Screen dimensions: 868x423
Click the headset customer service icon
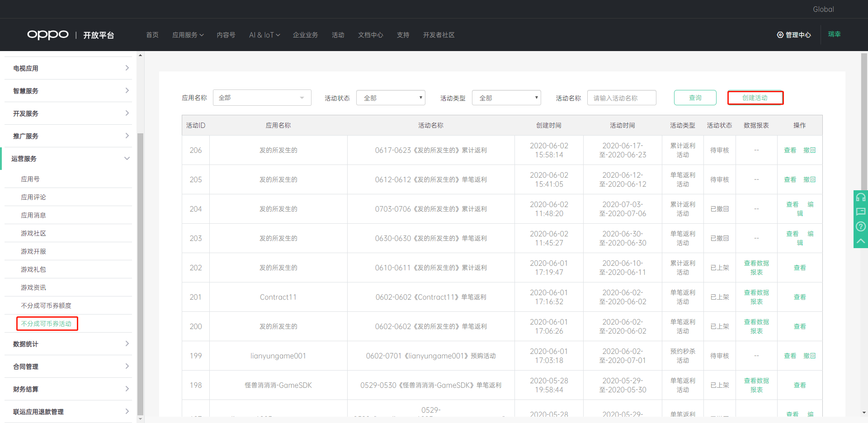(x=860, y=197)
